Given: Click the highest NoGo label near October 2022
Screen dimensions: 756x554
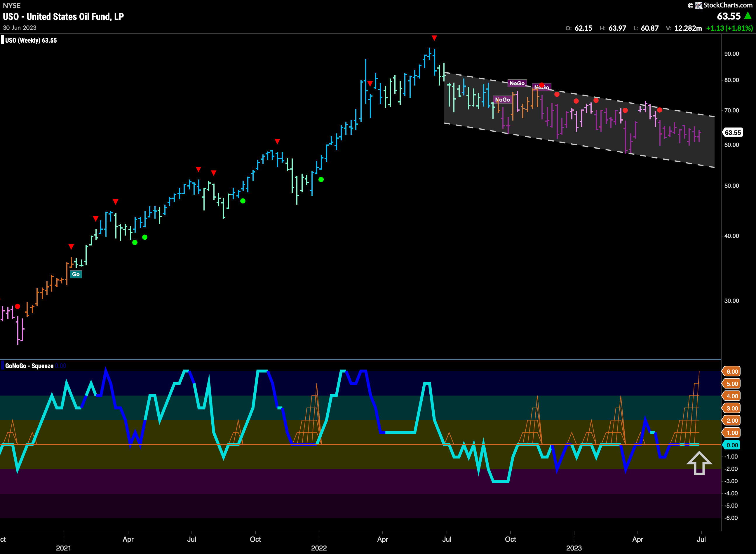Looking at the screenshot, I should pos(517,83).
